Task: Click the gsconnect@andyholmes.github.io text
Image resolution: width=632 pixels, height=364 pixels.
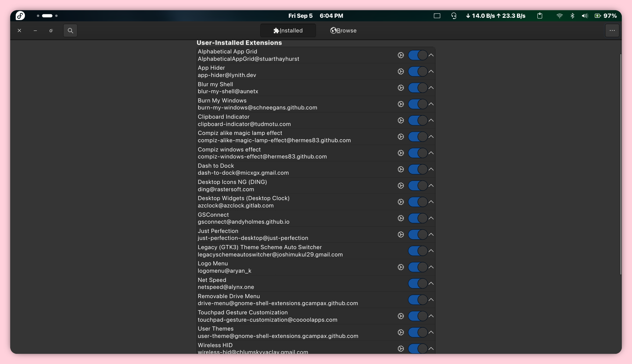Action: click(244, 222)
